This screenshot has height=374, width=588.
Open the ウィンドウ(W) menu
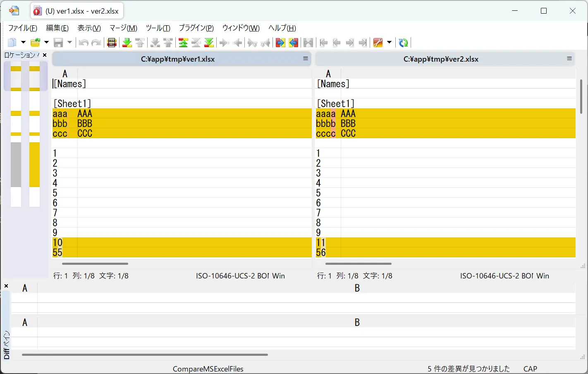tap(241, 28)
